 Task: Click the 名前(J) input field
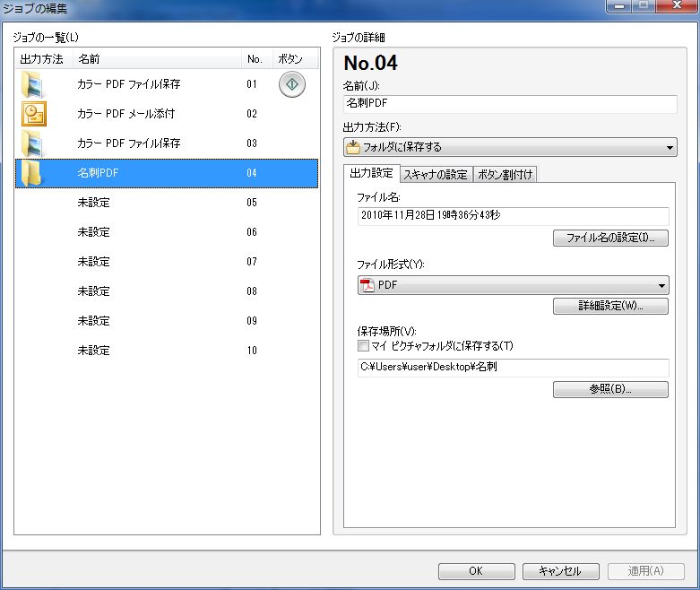tap(510, 104)
